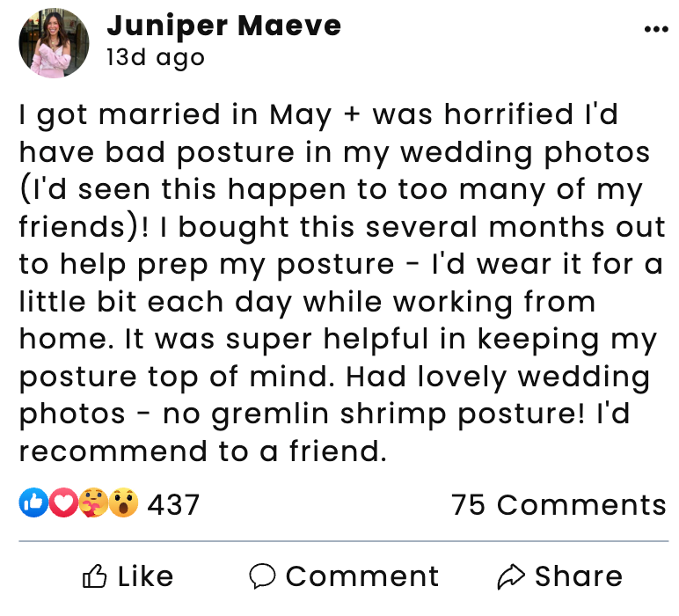Click the red heart reaction icon
This screenshot has width=679, height=616.
[62, 503]
